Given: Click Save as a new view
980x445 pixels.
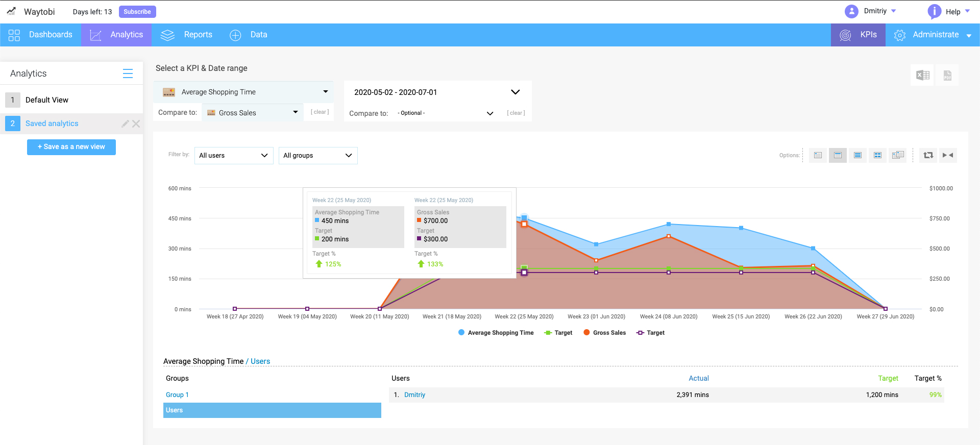Looking at the screenshot, I should [71, 147].
